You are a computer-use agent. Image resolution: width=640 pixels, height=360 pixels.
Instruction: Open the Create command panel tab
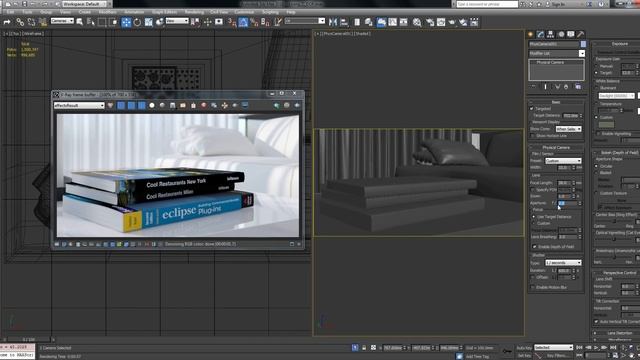531,34
